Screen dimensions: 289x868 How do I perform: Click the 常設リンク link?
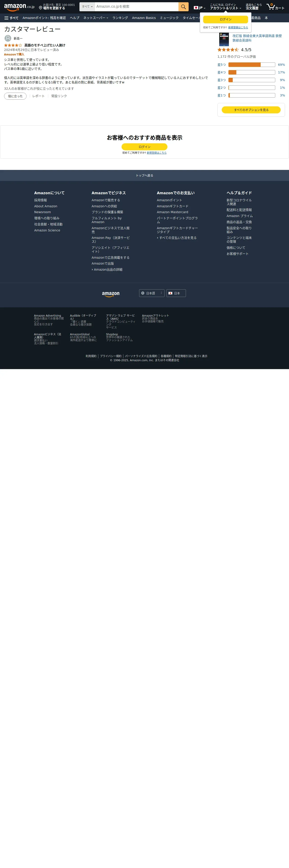coord(59,96)
